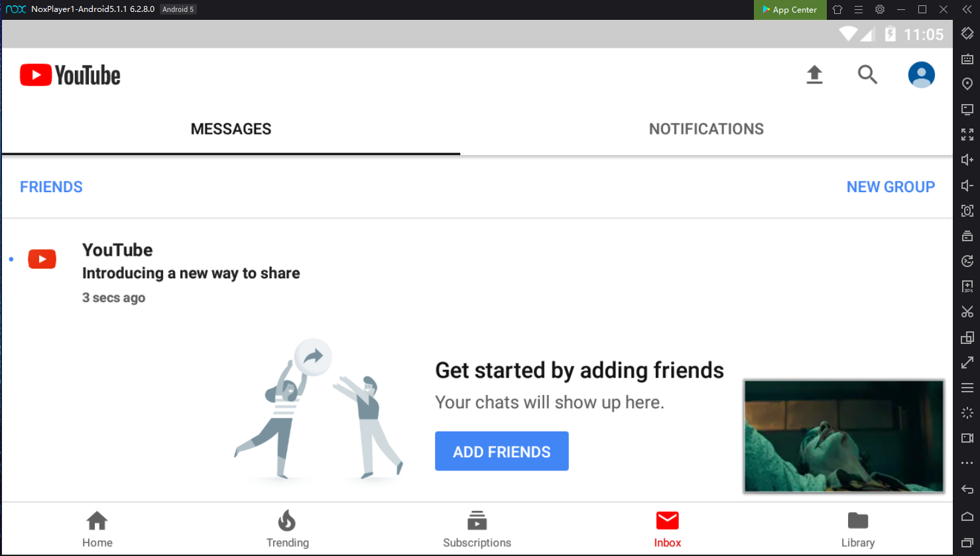Go to the Library tab
980x556 pixels.
coord(858,529)
